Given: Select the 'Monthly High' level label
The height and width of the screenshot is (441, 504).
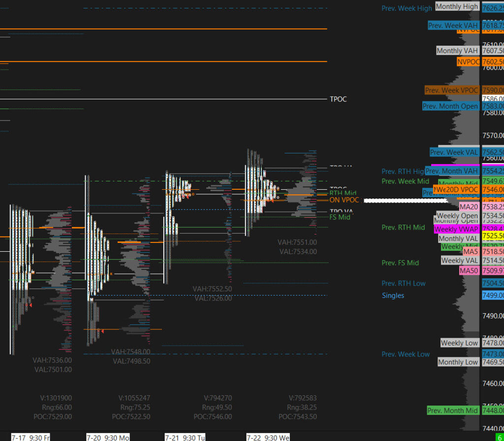Looking at the screenshot, I should 457,6.
